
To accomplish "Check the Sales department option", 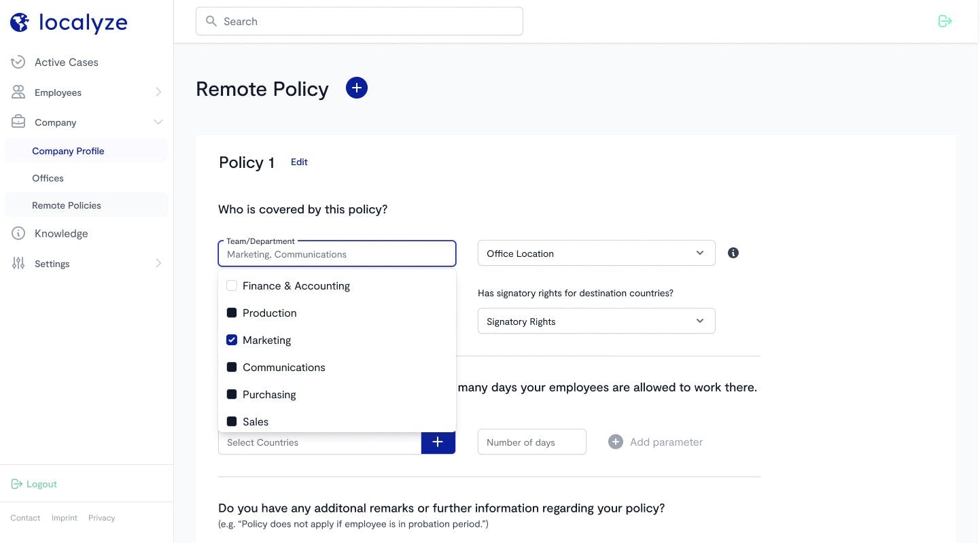I will pos(232,421).
